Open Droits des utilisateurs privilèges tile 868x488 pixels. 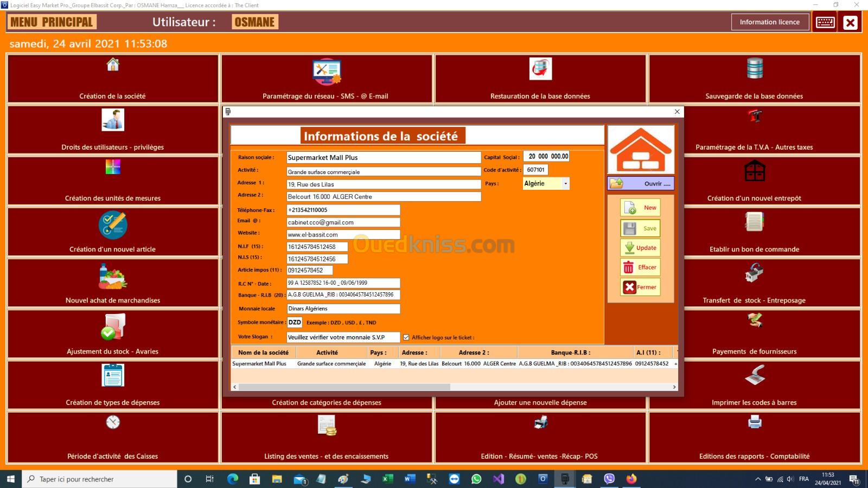tap(113, 129)
